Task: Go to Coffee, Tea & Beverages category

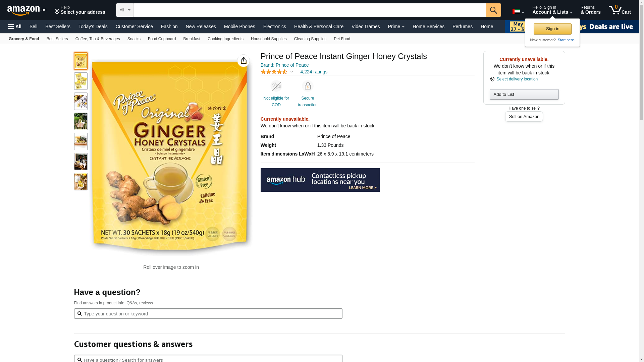Action: tap(98, 39)
